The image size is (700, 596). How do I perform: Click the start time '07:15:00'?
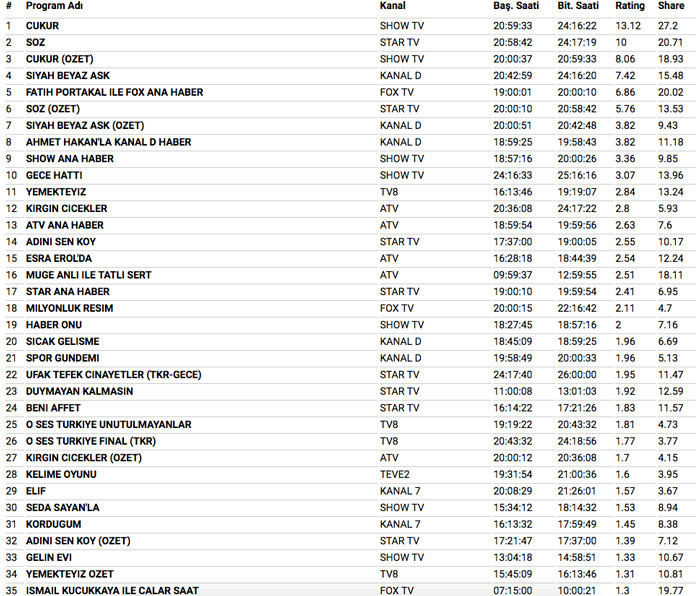coord(512,591)
